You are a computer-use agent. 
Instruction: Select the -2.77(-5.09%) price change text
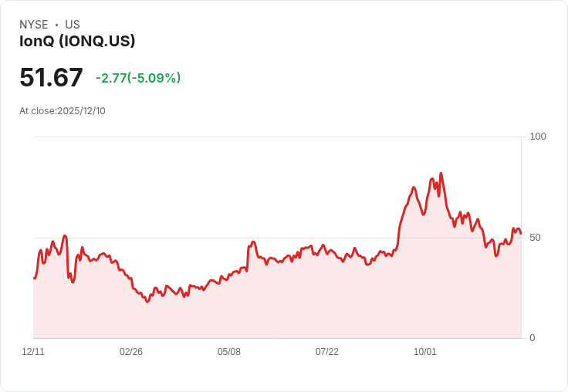[138, 78]
